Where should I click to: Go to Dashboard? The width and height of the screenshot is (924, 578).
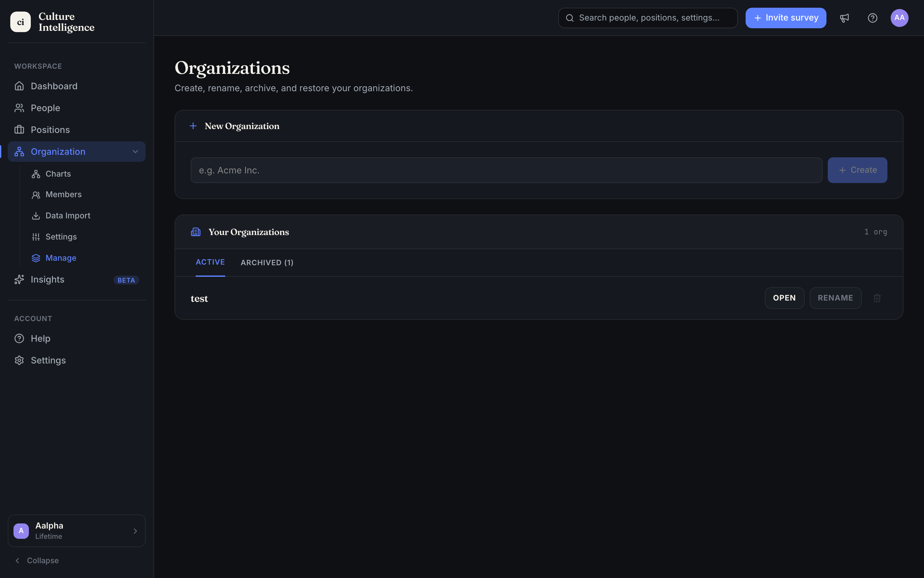(x=76, y=86)
